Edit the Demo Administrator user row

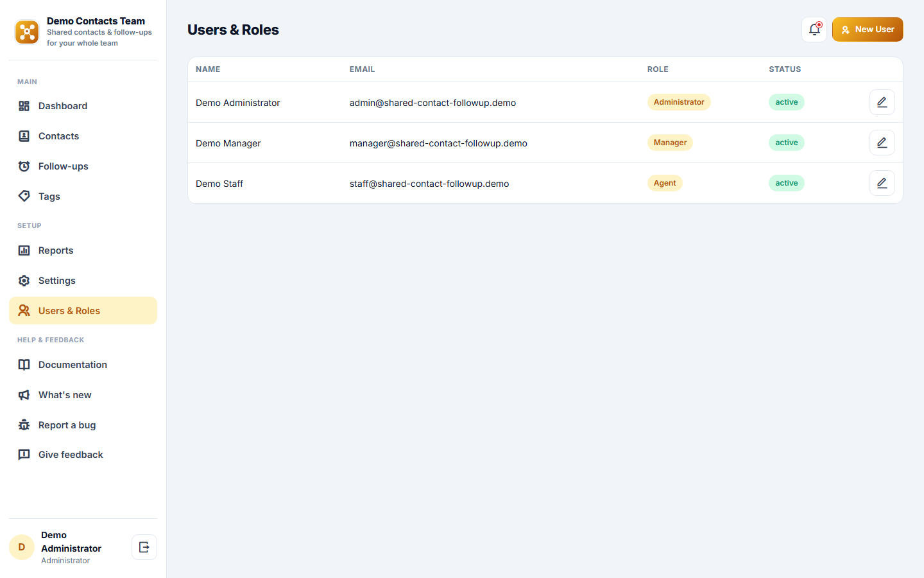[x=882, y=102]
